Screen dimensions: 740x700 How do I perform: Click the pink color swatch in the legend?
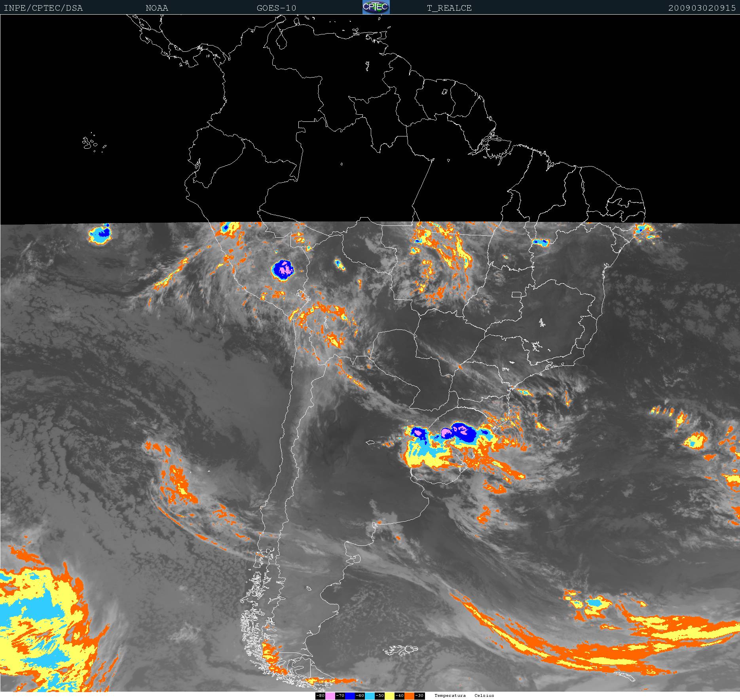click(330, 696)
